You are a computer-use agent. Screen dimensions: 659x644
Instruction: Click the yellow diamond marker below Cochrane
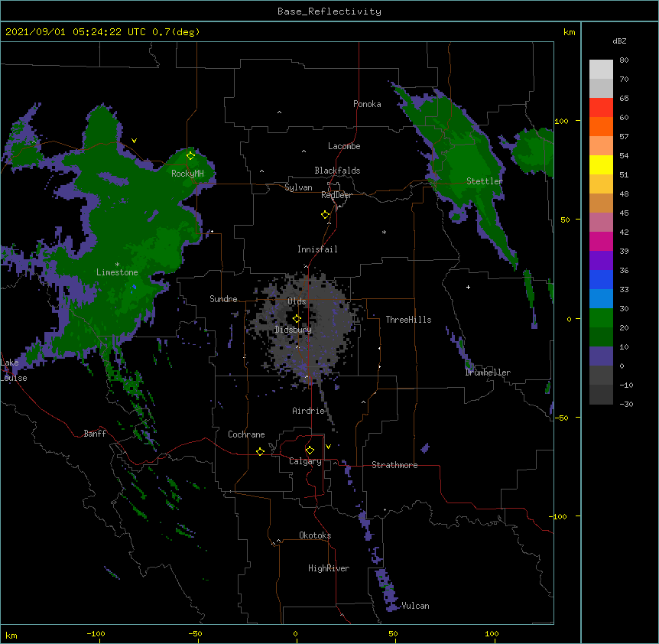[x=260, y=451]
